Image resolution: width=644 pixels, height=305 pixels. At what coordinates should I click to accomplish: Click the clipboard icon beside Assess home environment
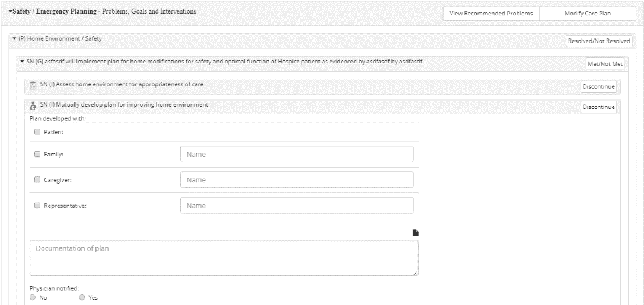tap(34, 85)
